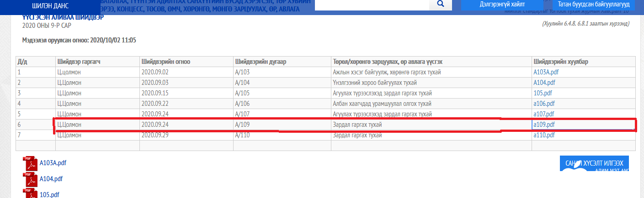Open the highlighted a109.pdf link
This screenshot has height=198, width=644.
544,125
